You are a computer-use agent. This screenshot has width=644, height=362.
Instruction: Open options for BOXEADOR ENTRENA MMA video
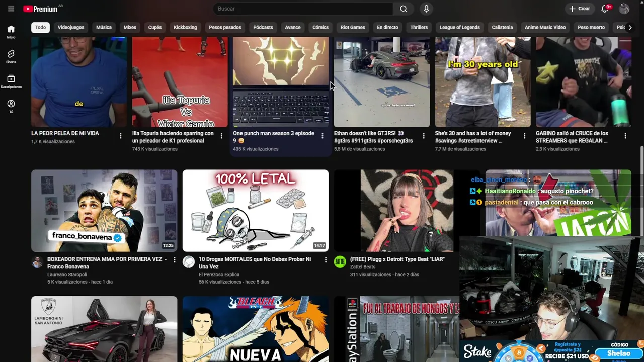pyautogui.click(x=175, y=260)
